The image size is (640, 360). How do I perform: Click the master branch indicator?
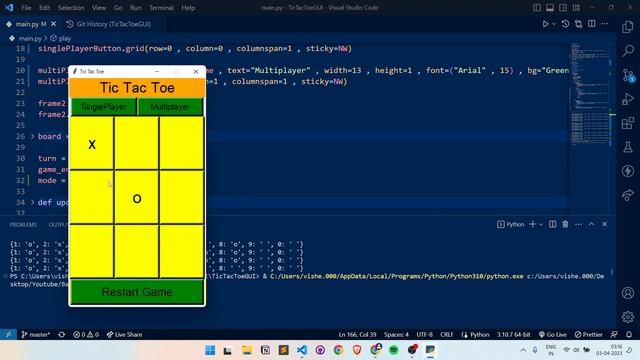(36, 334)
